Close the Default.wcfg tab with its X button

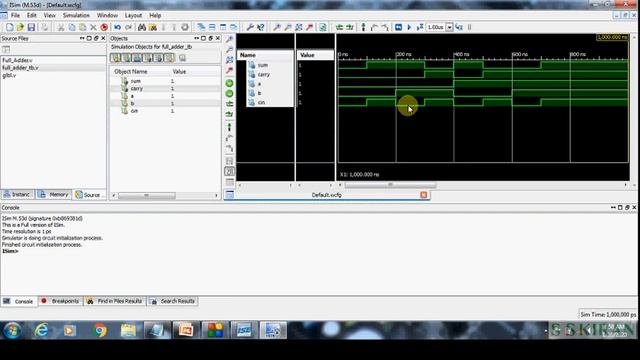424,195
